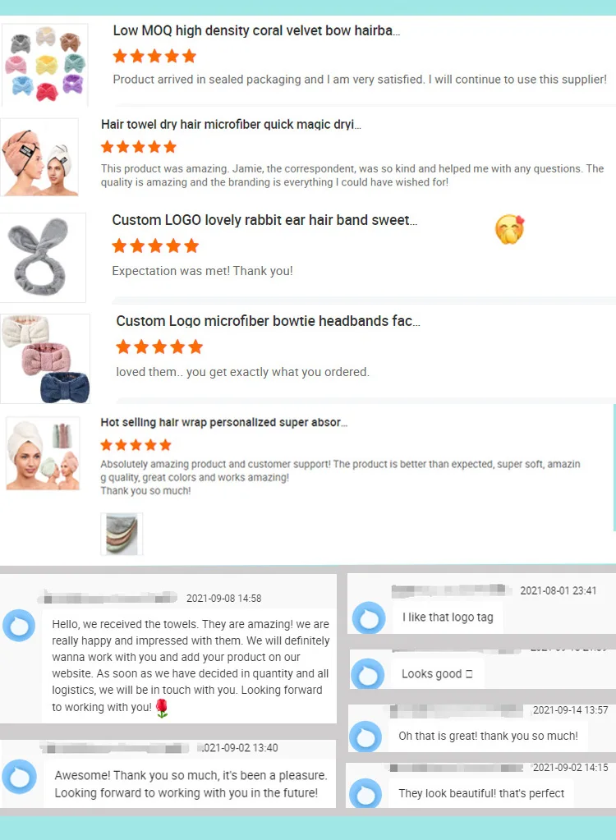
Task: Click the blushing heart emoji icon
Action: (509, 229)
